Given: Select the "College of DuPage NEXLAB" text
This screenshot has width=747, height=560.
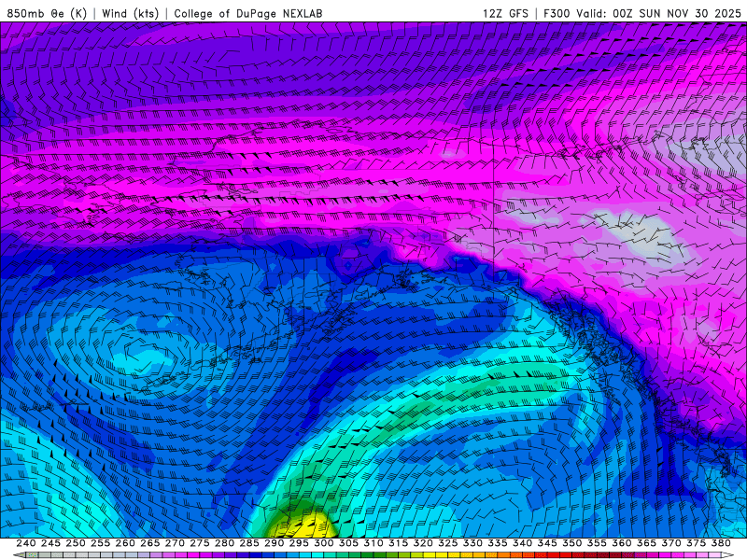Looking at the screenshot, I should click(248, 13).
